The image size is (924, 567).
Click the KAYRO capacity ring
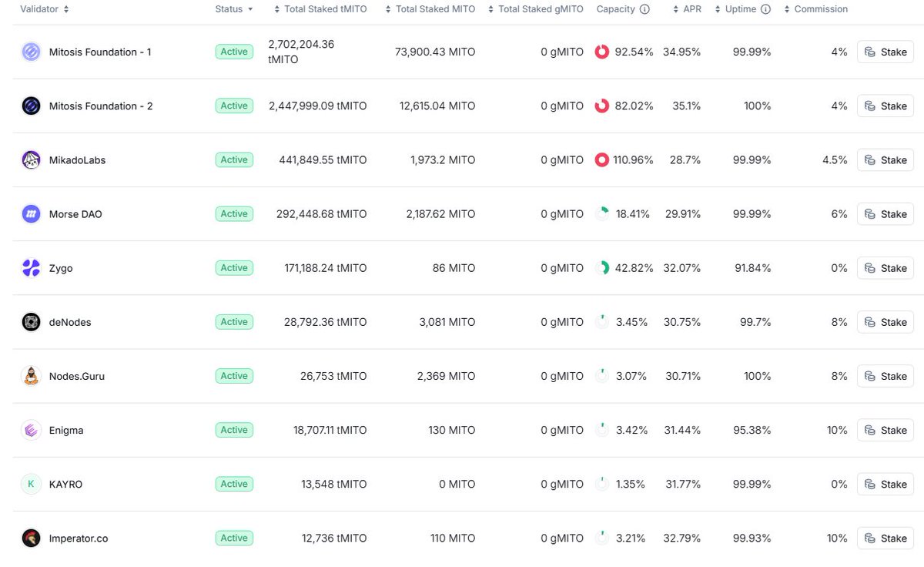pos(602,484)
